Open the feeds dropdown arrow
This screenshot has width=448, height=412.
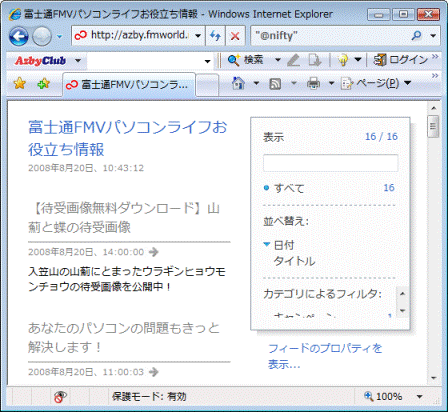(294, 83)
